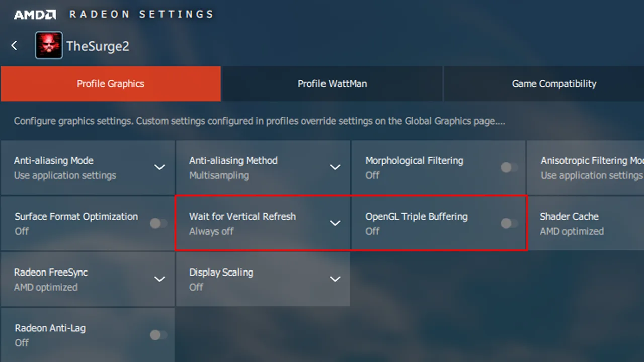Image resolution: width=644 pixels, height=362 pixels.
Task: Click TheSurge2 game profile icon
Action: coord(49,46)
